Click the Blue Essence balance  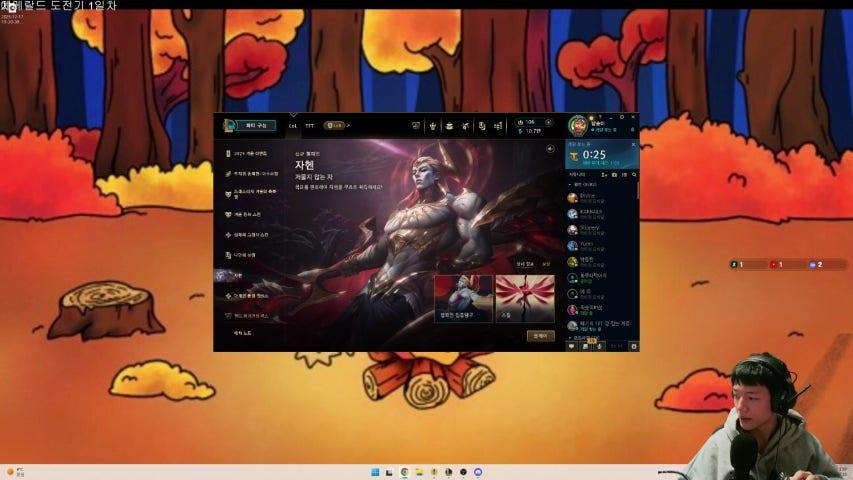coord(529,131)
